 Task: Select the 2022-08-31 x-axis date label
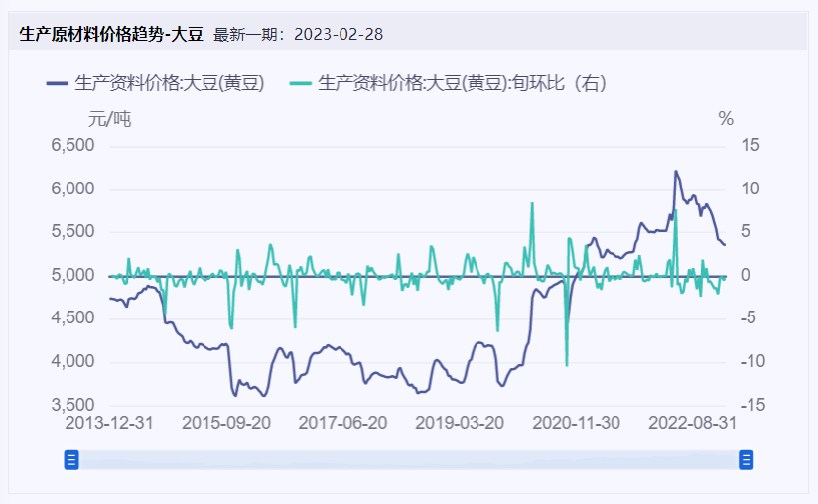[692, 422]
